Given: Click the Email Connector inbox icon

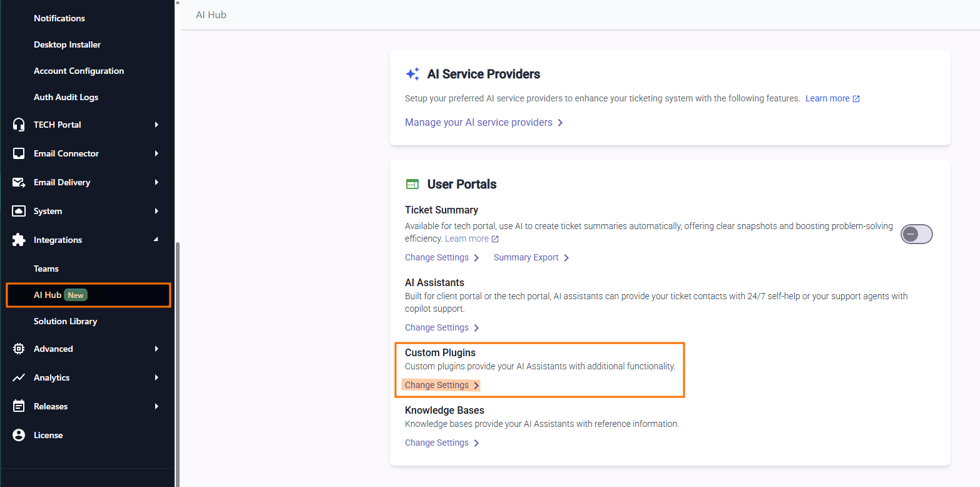Looking at the screenshot, I should coord(19,153).
